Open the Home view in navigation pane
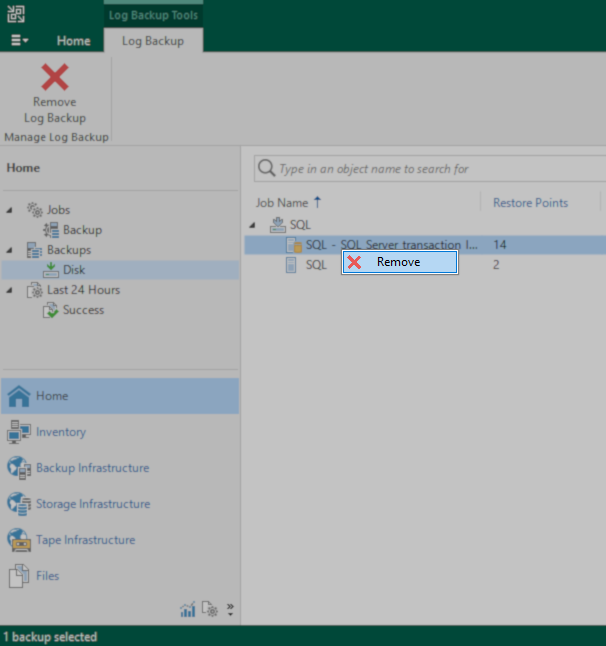Screen dimensions: 606x646 point(120,396)
